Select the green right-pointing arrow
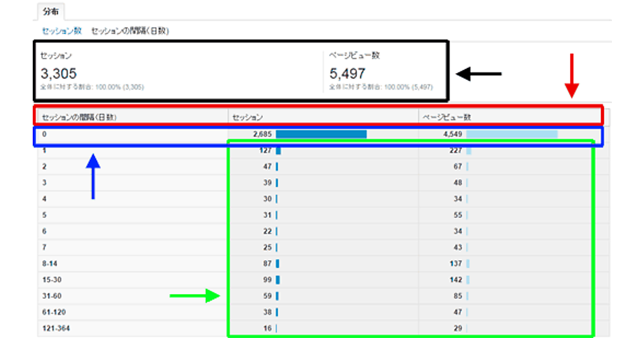The width and height of the screenshot is (644, 338). click(x=195, y=296)
